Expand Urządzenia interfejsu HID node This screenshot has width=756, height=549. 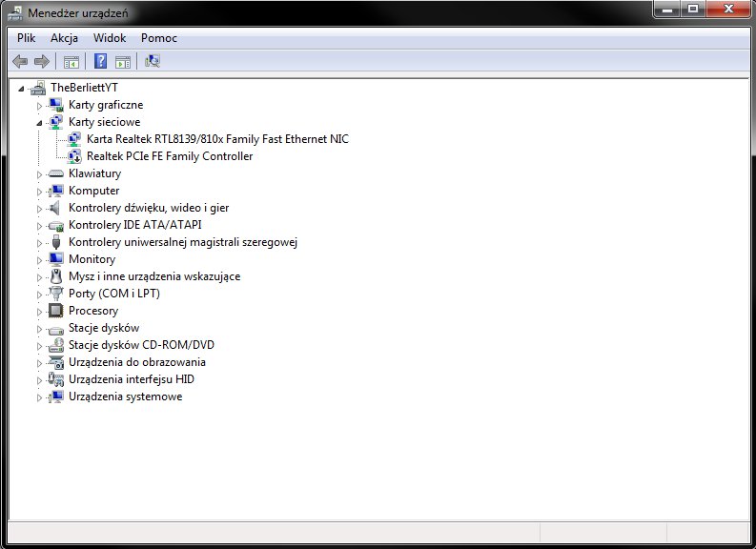pyautogui.click(x=39, y=380)
